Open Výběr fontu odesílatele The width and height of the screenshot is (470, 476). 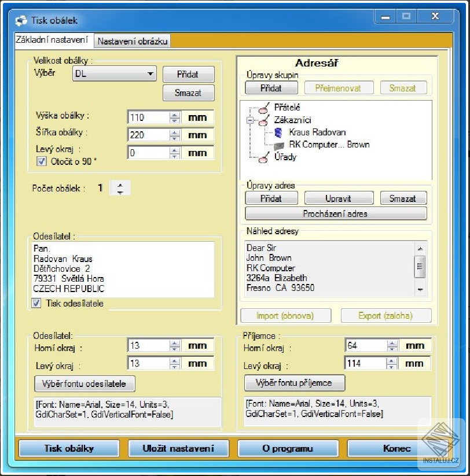85,383
